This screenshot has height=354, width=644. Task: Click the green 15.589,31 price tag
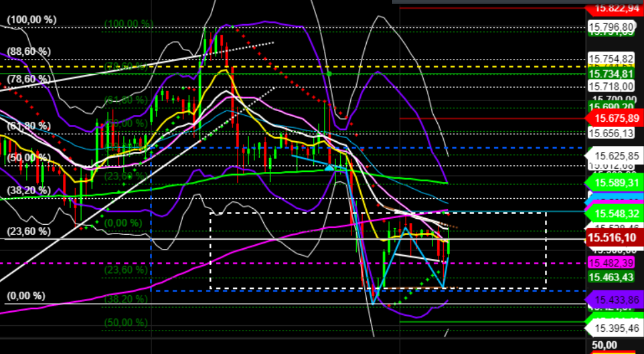615,182
